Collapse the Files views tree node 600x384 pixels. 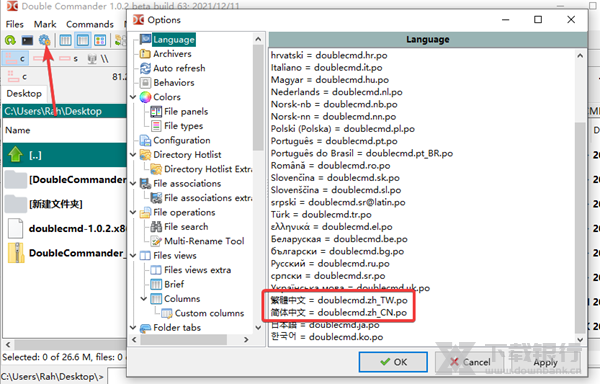pyautogui.click(x=133, y=256)
